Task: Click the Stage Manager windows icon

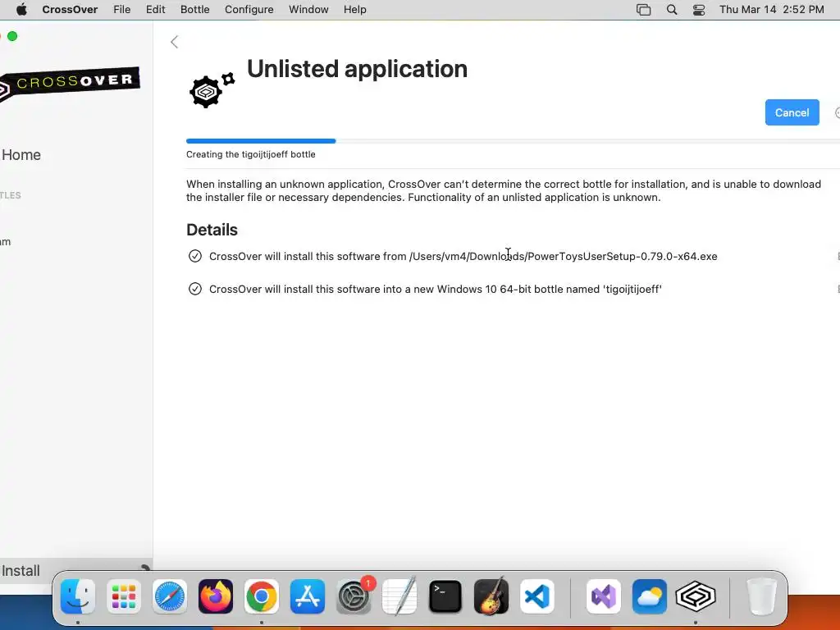Action: [643, 10]
